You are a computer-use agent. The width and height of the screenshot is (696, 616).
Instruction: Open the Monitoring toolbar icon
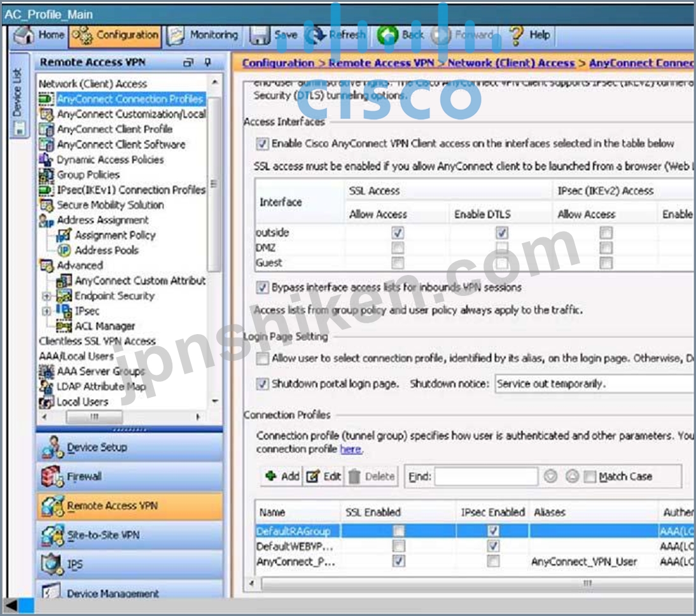(176, 34)
